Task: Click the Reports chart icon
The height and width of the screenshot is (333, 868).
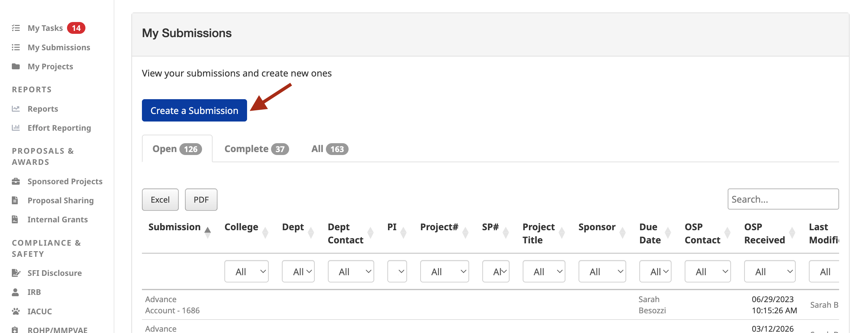Action: click(x=16, y=108)
